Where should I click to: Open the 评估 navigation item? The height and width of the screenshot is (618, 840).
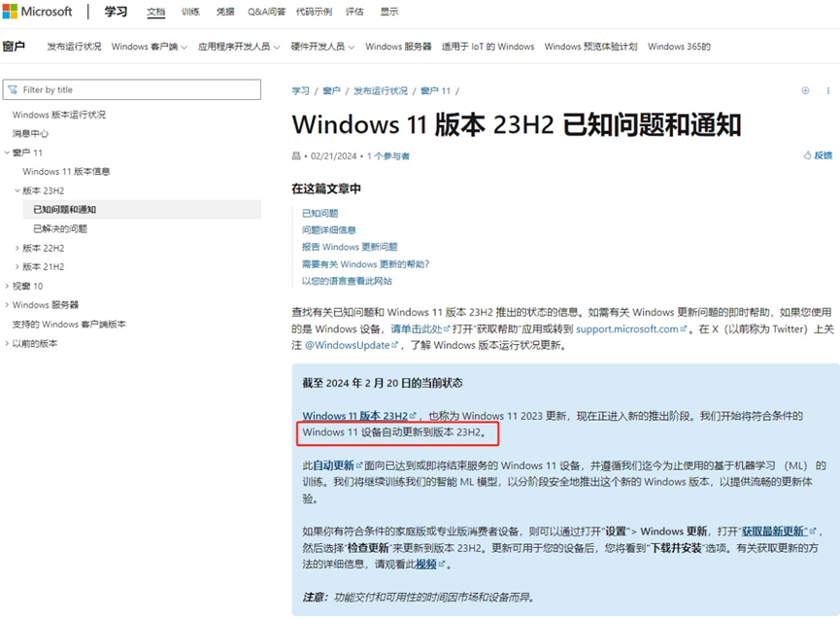point(354,12)
